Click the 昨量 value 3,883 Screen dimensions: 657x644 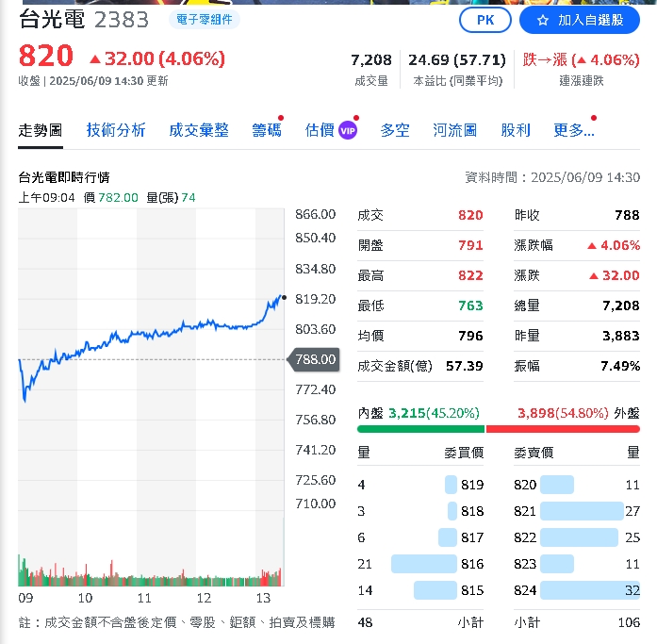(x=621, y=336)
